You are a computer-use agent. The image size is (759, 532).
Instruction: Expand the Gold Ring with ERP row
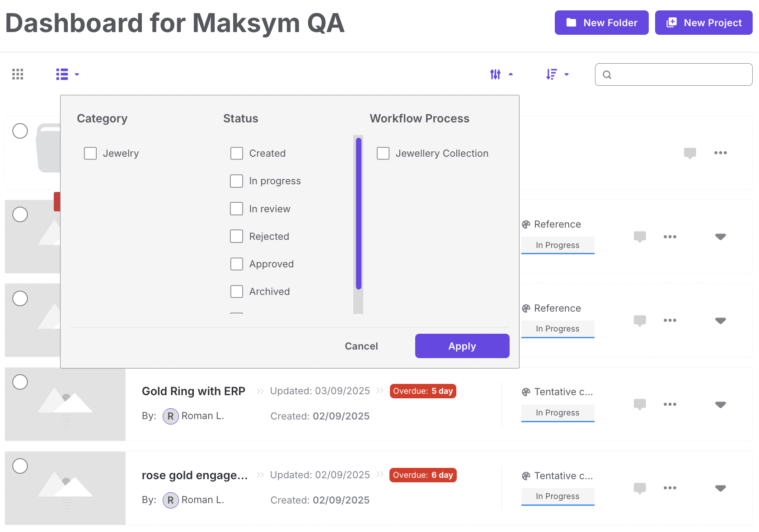(x=721, y=404)
